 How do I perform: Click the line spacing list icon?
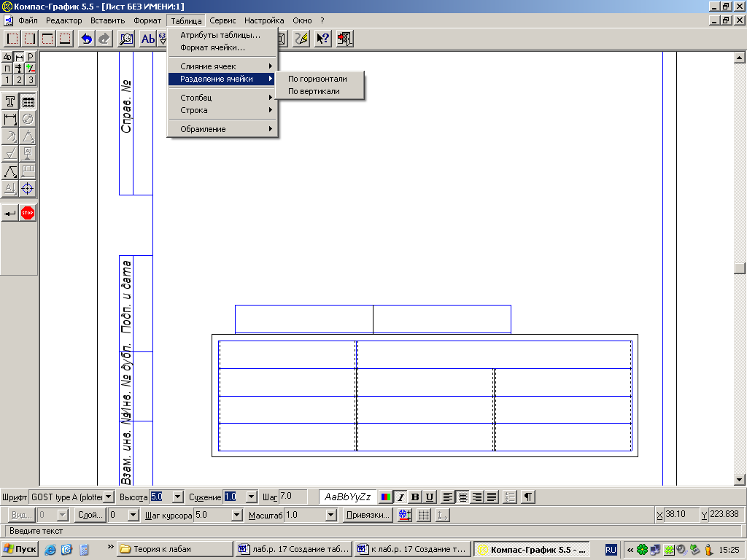coord(510,497)
